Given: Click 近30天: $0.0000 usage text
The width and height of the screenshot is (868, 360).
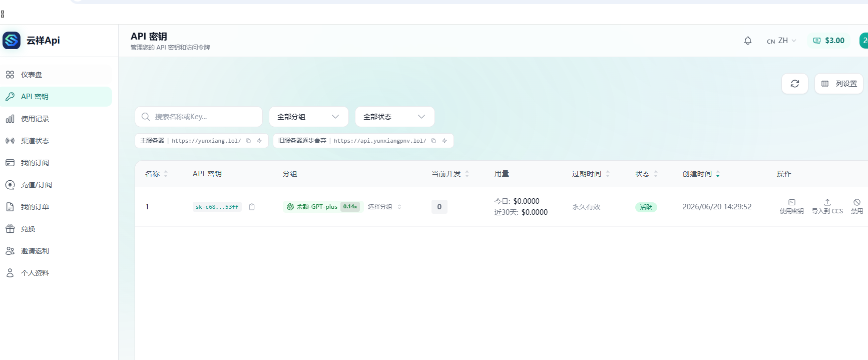Looking at the screenshot, I should click(521, 212).
